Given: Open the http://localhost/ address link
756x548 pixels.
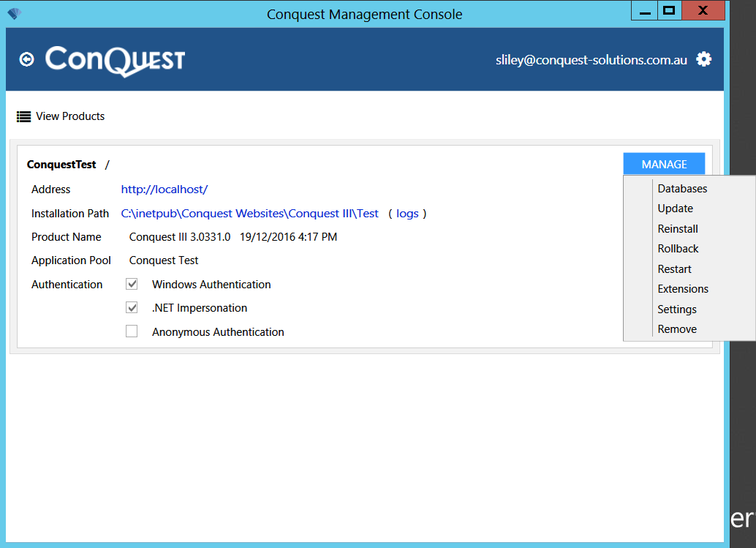Looking at the screenshot, I should tap(164, 189).
